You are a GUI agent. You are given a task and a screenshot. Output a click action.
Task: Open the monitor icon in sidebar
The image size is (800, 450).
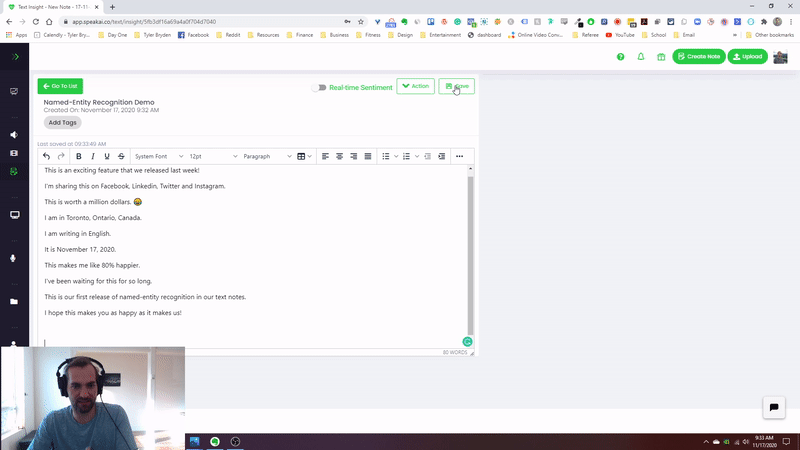(15, 215)
